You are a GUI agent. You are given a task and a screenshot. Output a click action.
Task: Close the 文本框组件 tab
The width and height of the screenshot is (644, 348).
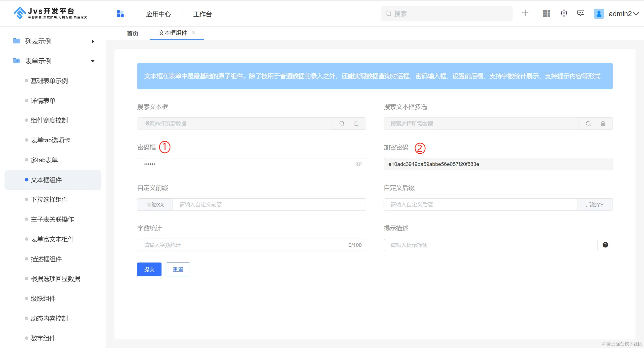tap(193, 32)
